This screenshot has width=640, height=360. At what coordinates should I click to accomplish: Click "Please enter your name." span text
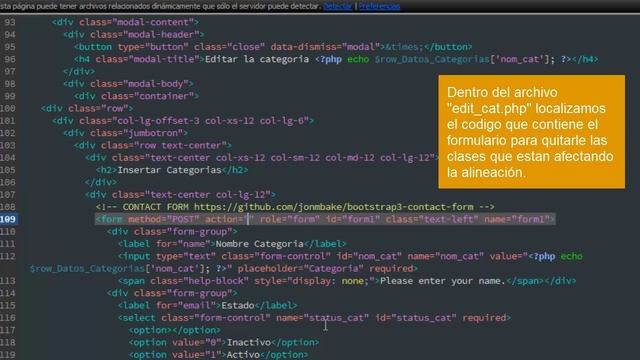[443, 281]
